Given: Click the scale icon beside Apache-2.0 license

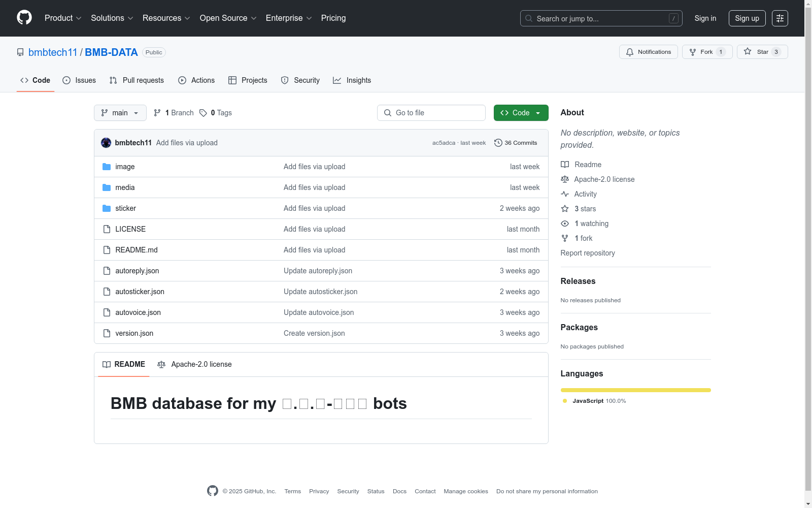Looking at the screenshot, I should [x=565, y=179].
